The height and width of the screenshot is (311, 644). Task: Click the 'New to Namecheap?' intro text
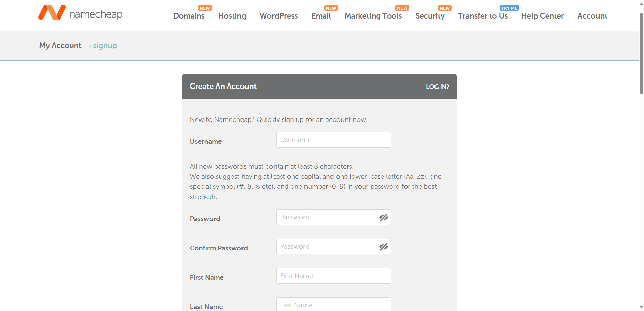[x=279, y=120]
